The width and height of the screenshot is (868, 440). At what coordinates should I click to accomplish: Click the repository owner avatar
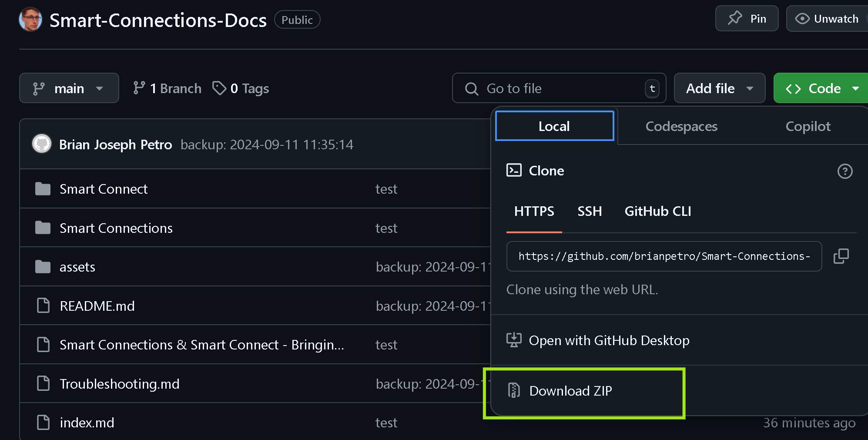pos(30,20)
